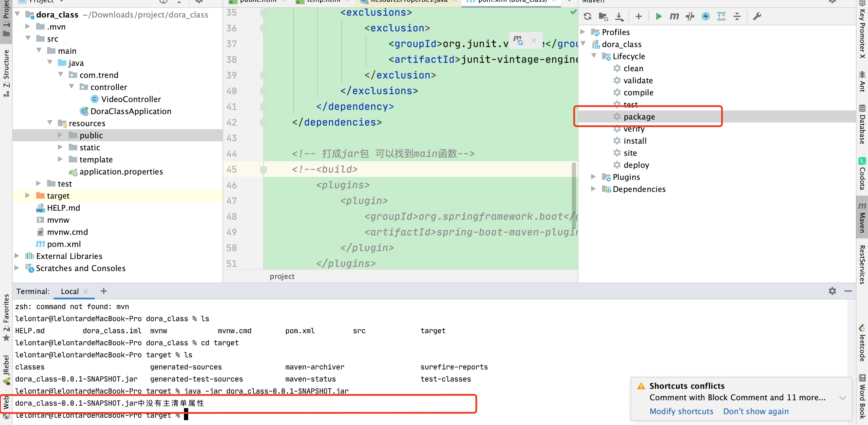Click Download Sources and Documentation icon
The width and height of the screenshot is (868, 425).
(x=619, y=16)
